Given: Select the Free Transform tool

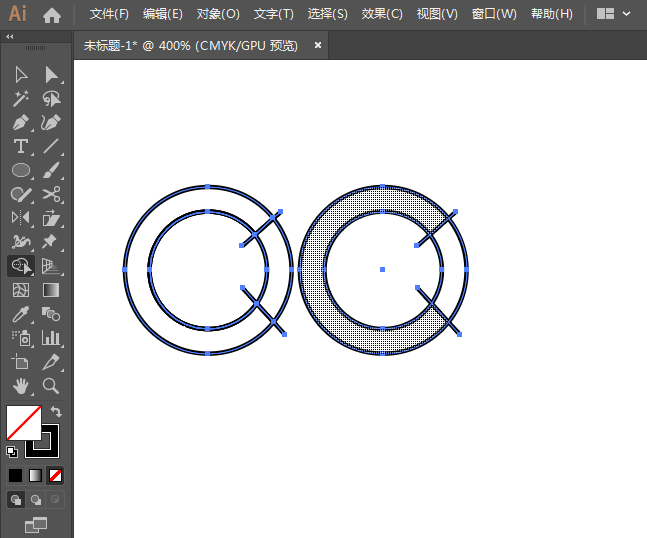Looking at the screenshot, I should (51, 218).
